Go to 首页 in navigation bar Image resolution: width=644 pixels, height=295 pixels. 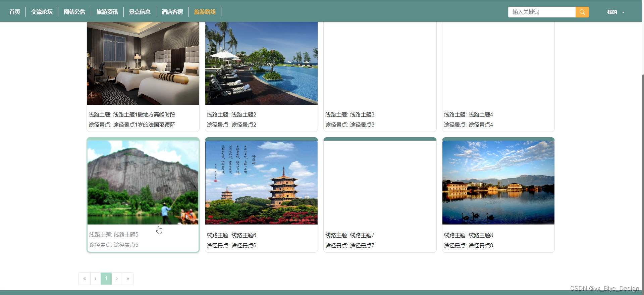[x=15, y=12]
